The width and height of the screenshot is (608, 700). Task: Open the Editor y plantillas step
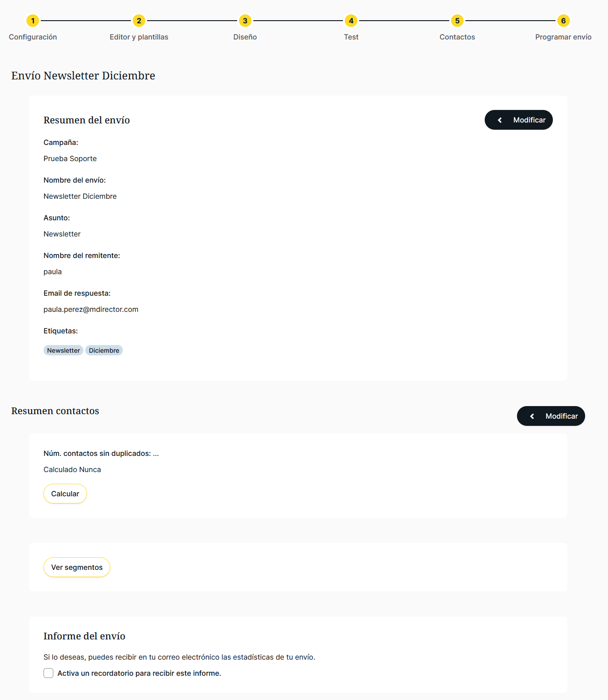point(139,37)
